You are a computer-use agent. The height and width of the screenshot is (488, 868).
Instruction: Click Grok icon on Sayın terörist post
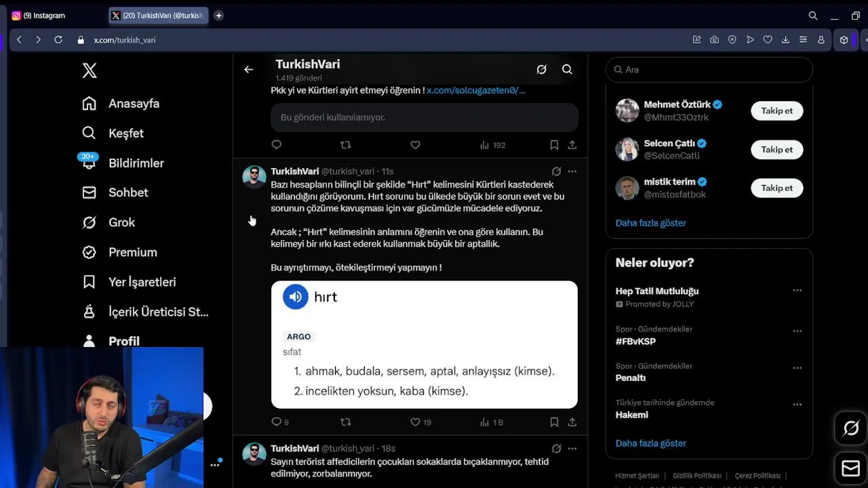pyautogui.click(x=556, y=449)
